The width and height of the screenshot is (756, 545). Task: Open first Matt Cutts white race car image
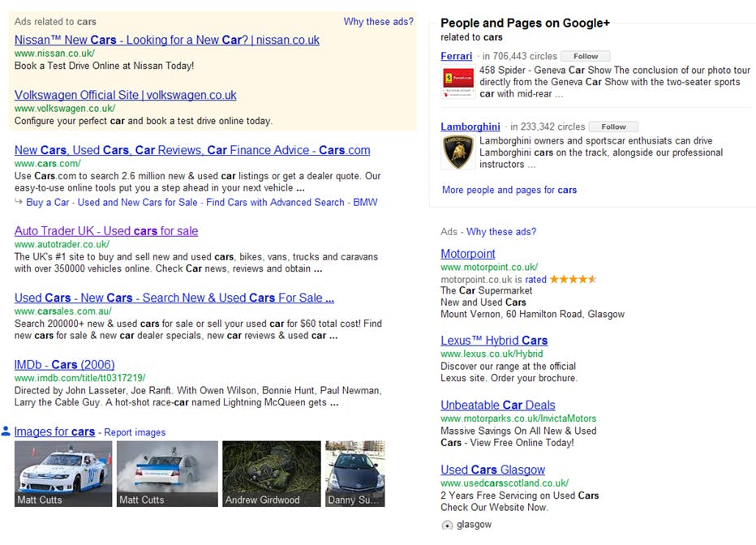[x=63, y=474]
